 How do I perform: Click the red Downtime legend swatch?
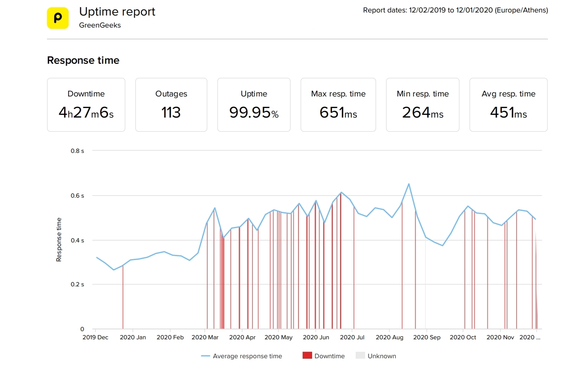point(307,356)
